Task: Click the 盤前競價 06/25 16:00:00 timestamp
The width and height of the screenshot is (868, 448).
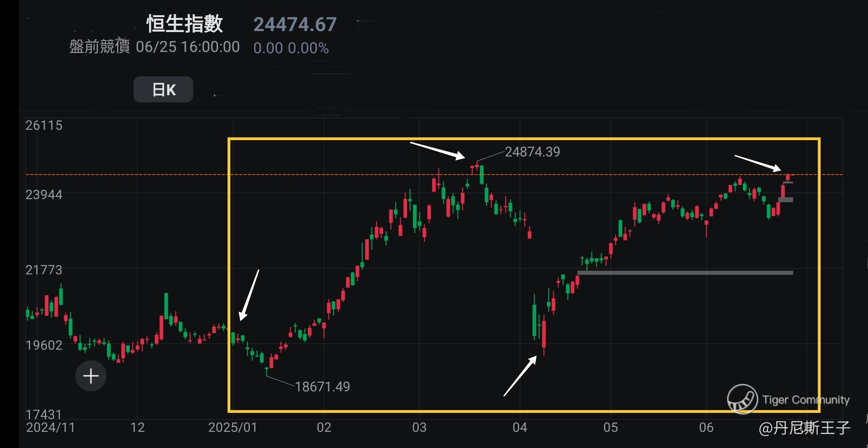Action: tap(154, 47)
